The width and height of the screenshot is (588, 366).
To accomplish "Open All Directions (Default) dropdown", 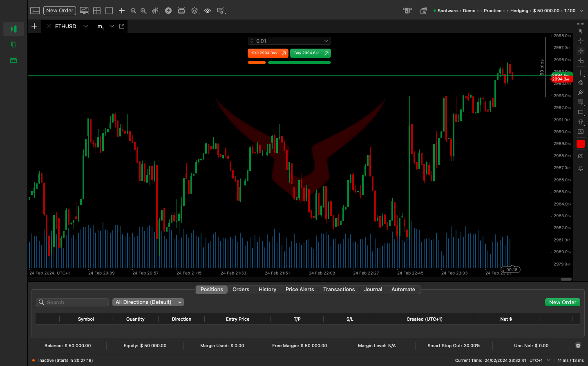I will pyautogui.click(x=148, y=302).
